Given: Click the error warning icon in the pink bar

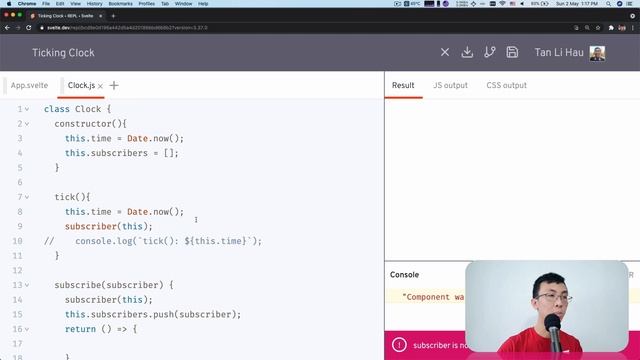Looking at the screenshot, I should (x=399, y=345).
